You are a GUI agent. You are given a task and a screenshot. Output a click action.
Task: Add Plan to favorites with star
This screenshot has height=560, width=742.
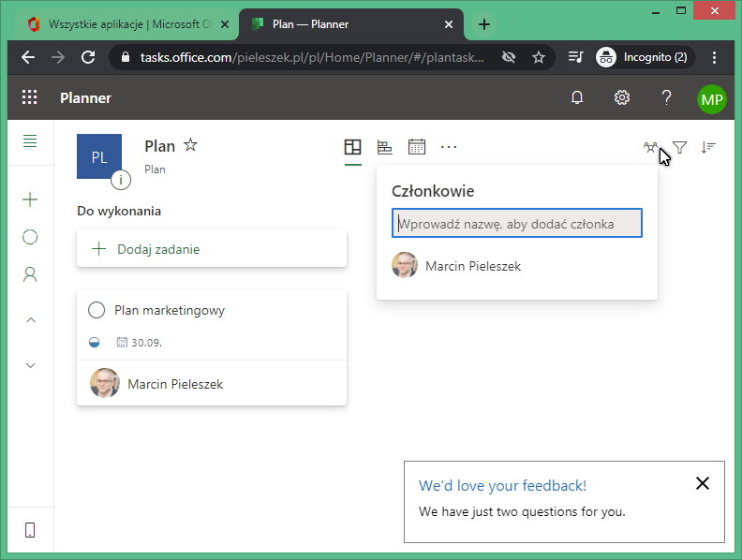pos(190,145)
